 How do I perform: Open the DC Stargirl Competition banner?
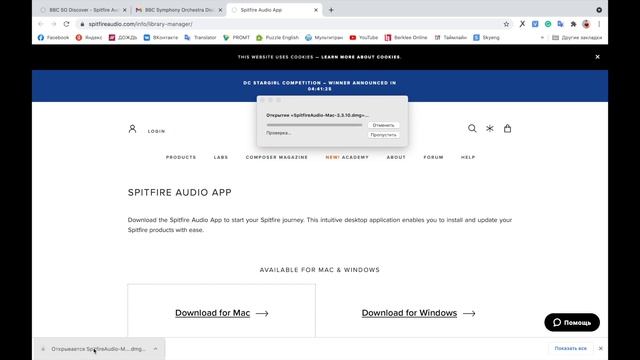click(320, 86)
